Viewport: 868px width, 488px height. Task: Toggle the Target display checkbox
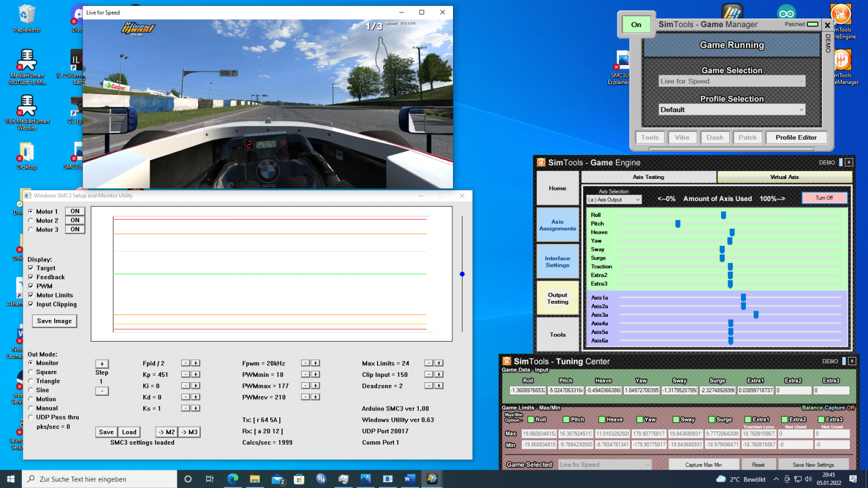click(31, 268)
